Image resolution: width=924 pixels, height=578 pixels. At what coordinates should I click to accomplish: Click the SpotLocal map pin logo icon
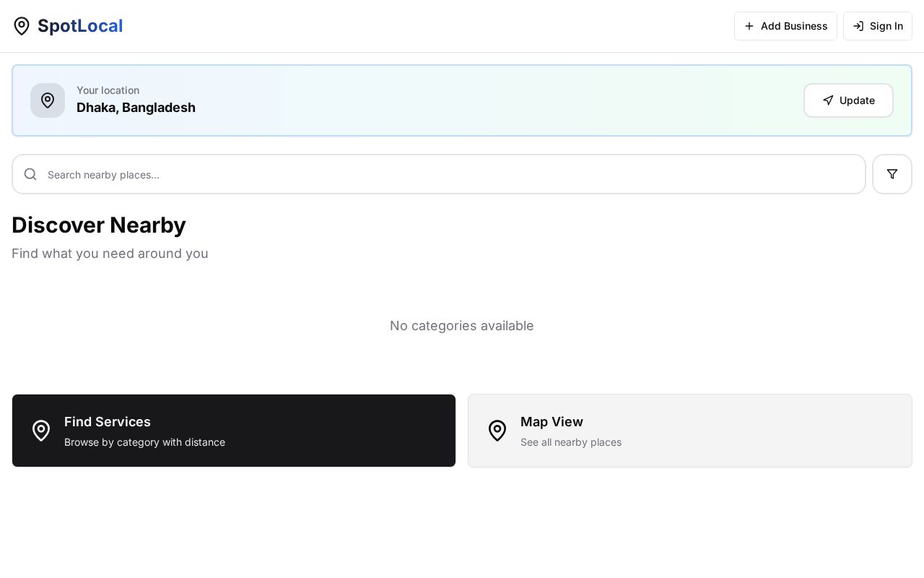point(22,26)
